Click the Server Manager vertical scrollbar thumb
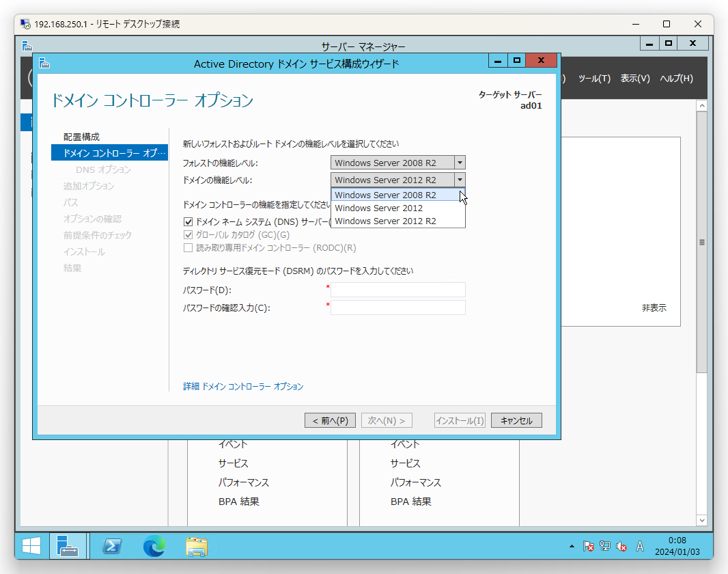The width and height of the screenshot is (728, 574). (702, 242)
